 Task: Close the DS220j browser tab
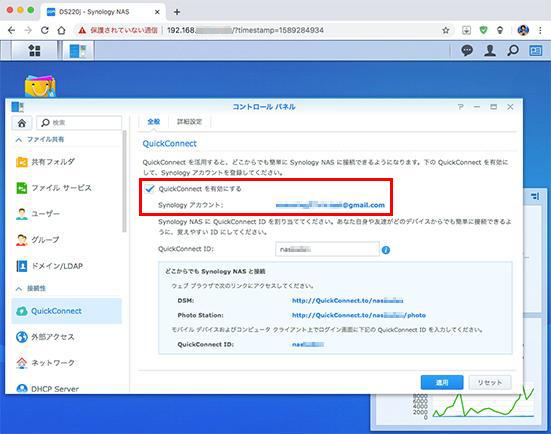pos(157,12)
